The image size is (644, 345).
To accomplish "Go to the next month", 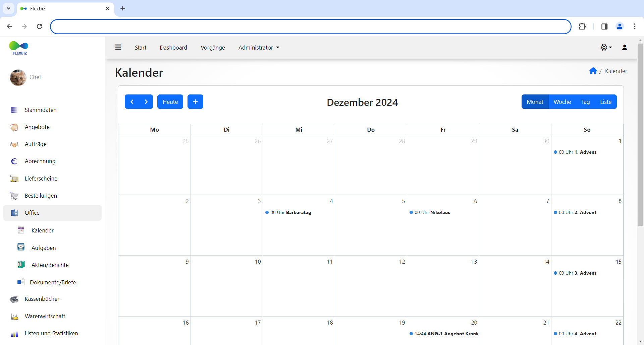I will (x=146, y=102).
